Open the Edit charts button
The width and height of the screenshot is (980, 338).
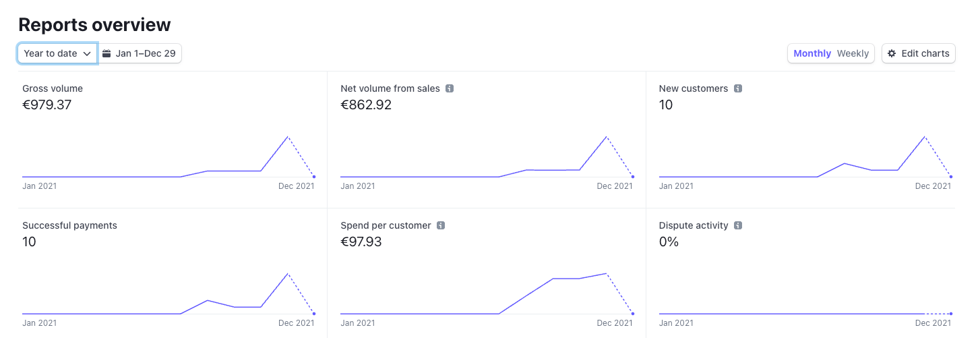tap(918, 53)
